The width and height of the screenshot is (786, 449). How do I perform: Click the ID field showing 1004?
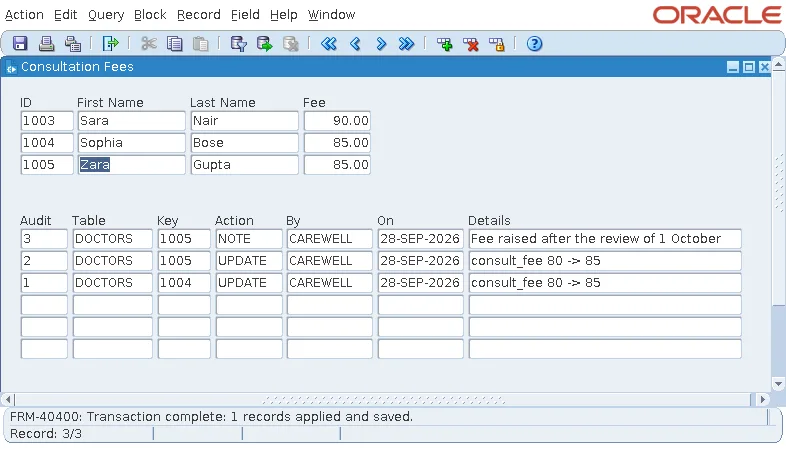click(x=47, y=143)
